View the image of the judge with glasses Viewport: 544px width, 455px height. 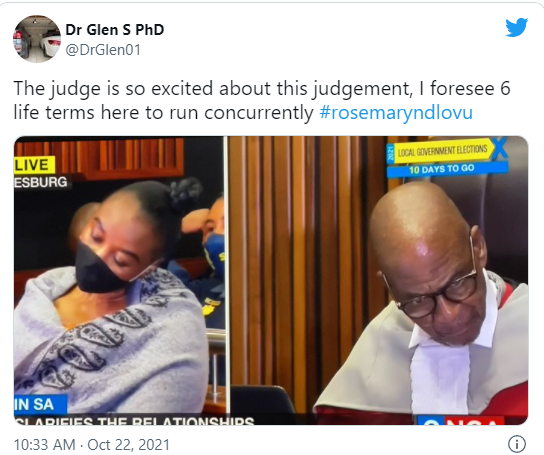coord(379,280)
